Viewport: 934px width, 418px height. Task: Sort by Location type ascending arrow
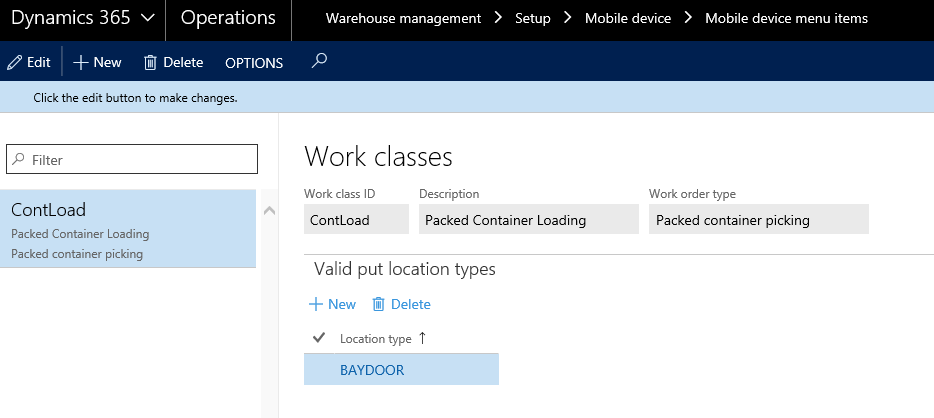pos(422,338)
